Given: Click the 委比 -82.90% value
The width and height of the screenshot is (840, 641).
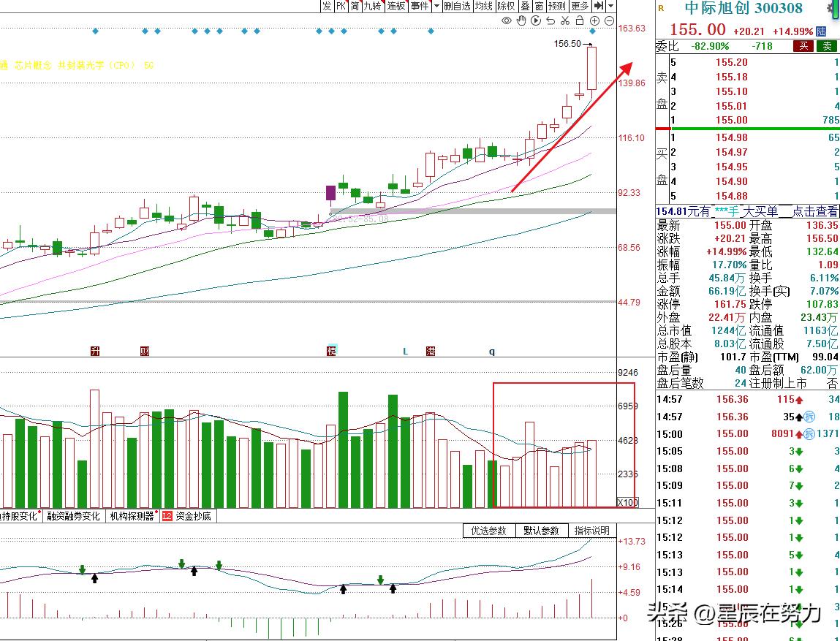Looking at the screenshot, I should point(710,46).
